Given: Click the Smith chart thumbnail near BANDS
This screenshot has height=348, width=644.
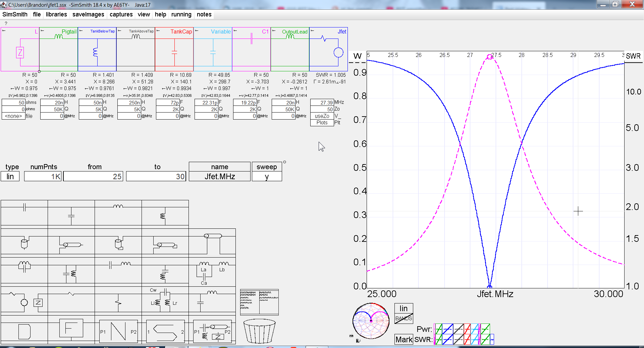Looking at the screenshot, I should pos(371,321).
